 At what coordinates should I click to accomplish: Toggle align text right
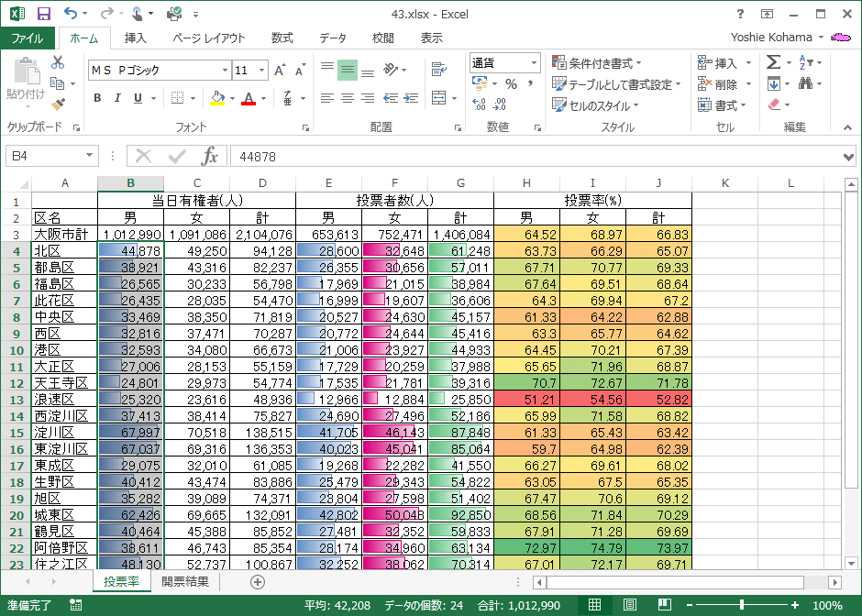(368, 98)
